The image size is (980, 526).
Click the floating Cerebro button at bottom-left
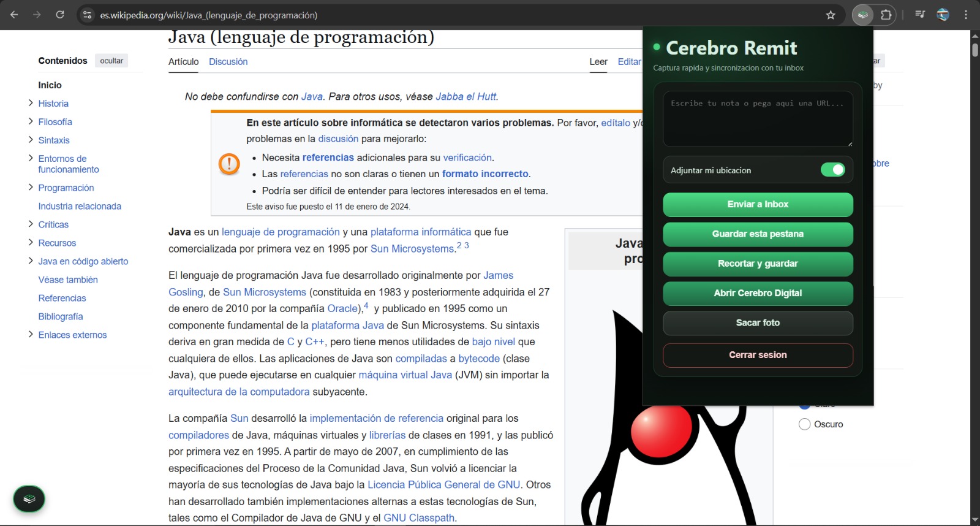[x=29, y=499]
